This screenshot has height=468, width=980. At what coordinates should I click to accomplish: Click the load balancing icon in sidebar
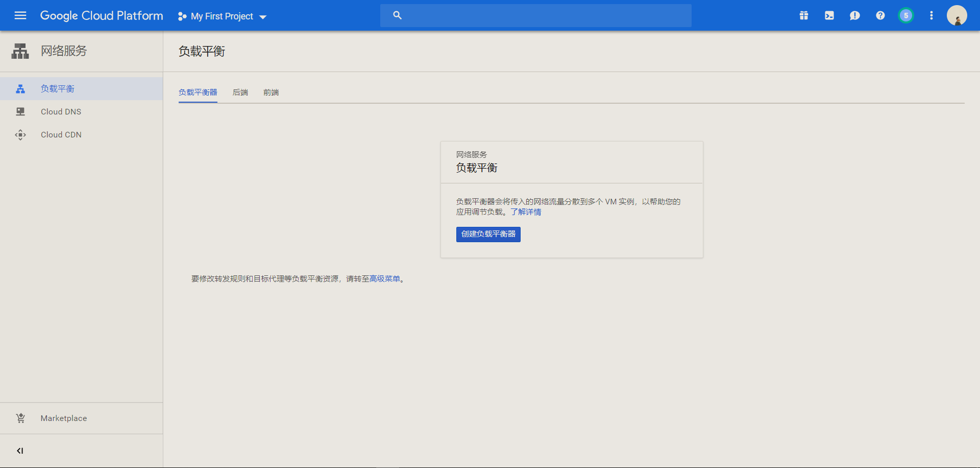click(x=20, y=89)
